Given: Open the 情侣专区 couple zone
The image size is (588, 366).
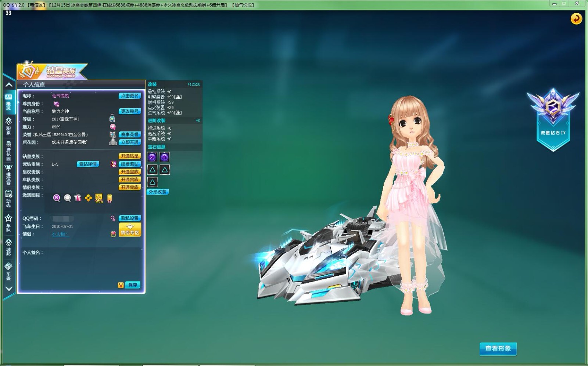Looking at the screenshot, I should 130,230.
